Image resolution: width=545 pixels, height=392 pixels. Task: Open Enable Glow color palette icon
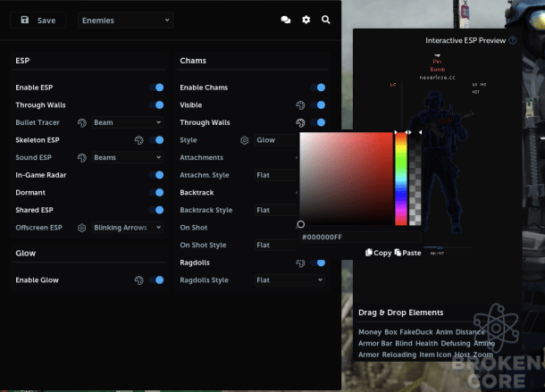coord(139,280)
